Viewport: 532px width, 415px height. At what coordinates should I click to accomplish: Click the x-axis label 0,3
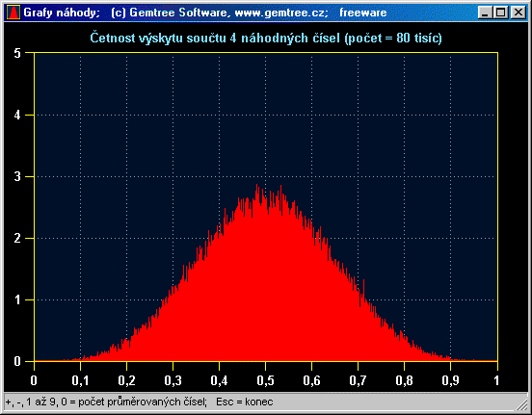[173, 380]
